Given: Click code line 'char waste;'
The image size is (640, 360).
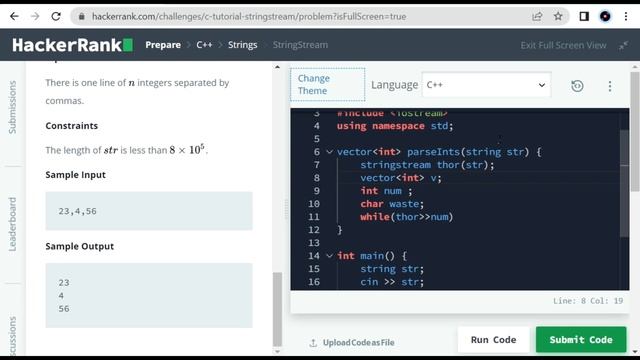Looking at the screenshot, I should click(392, 204).
